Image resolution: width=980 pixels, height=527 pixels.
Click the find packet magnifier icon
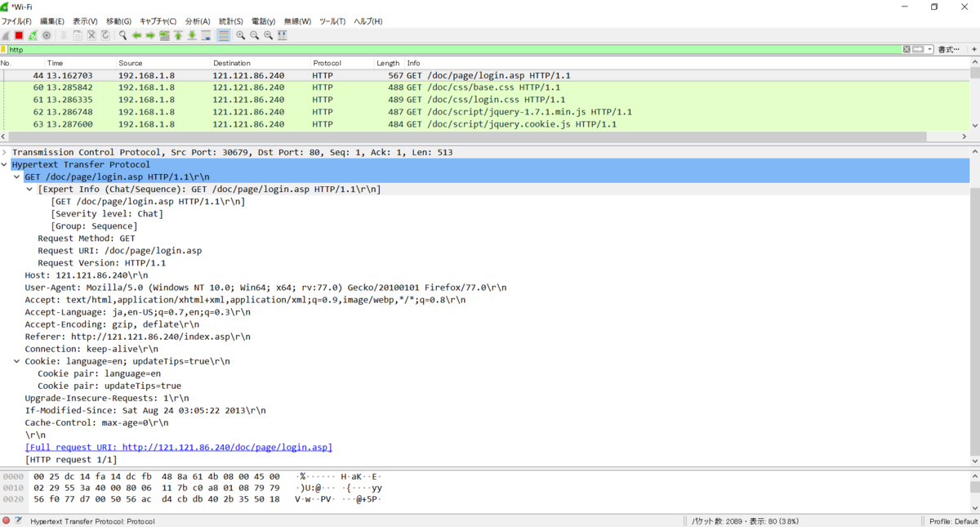[x=122, y=35]
